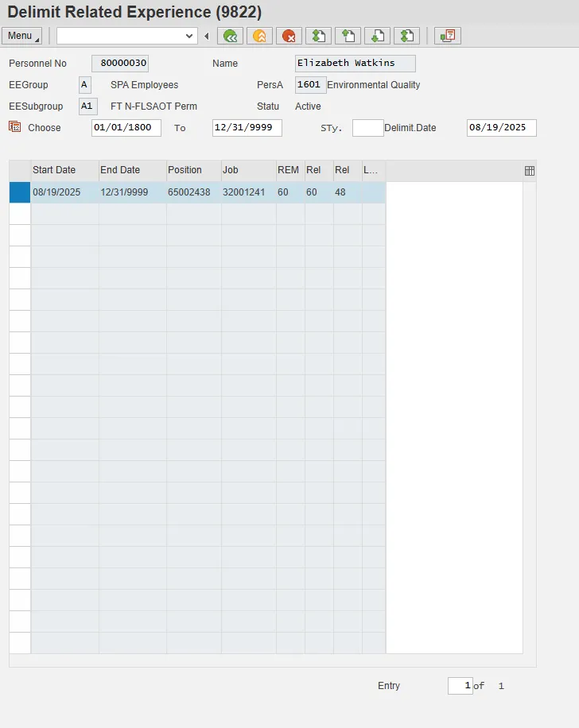579x728 pixels.
Task: Select the second empty table row
Action: pyautogui.click(x=19, y=235)
